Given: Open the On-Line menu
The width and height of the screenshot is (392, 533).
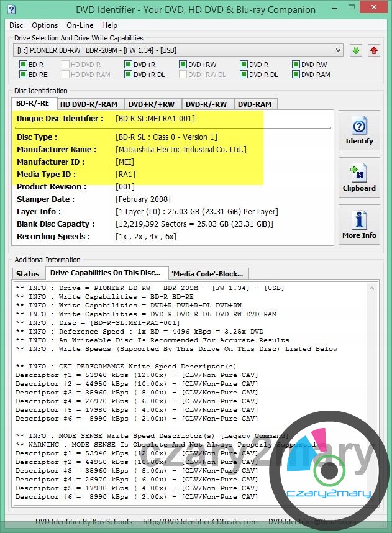Looking at the screenshot, I should coord(80,25).
